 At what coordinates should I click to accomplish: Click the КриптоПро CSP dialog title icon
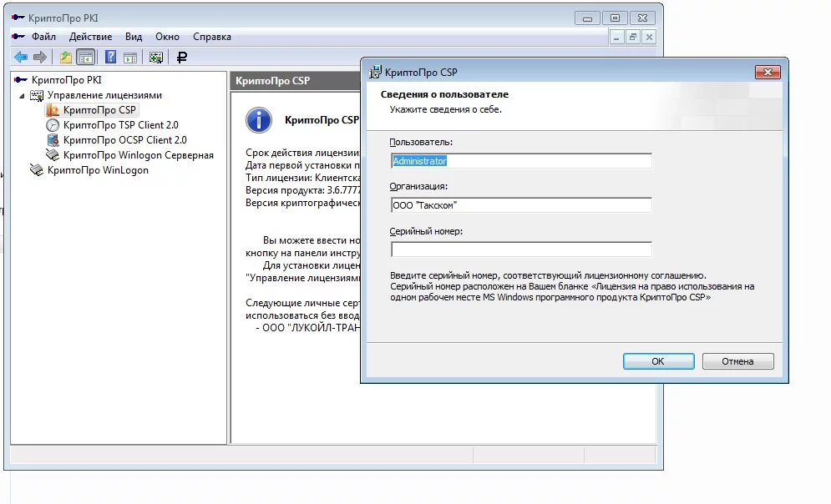[375, 72]
